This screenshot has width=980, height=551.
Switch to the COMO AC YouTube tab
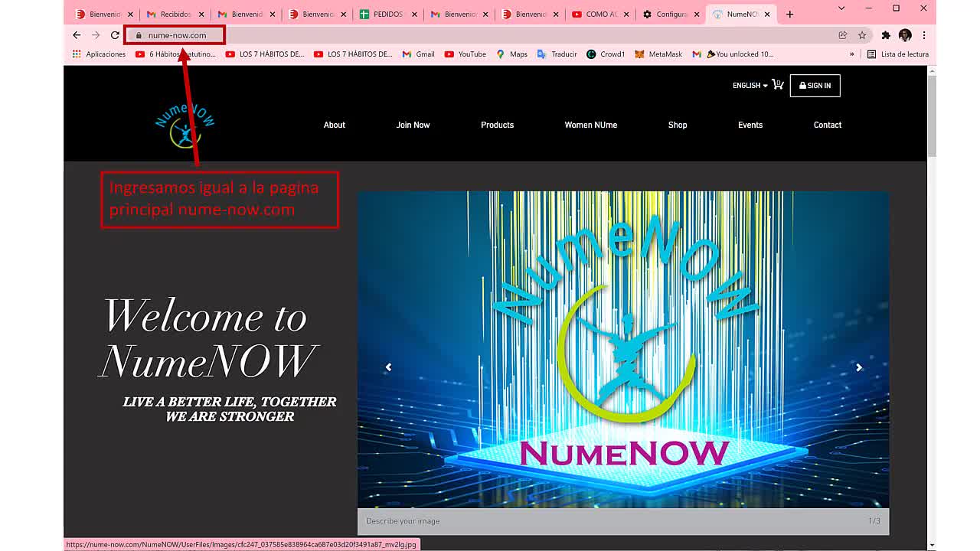click(601, 14)
